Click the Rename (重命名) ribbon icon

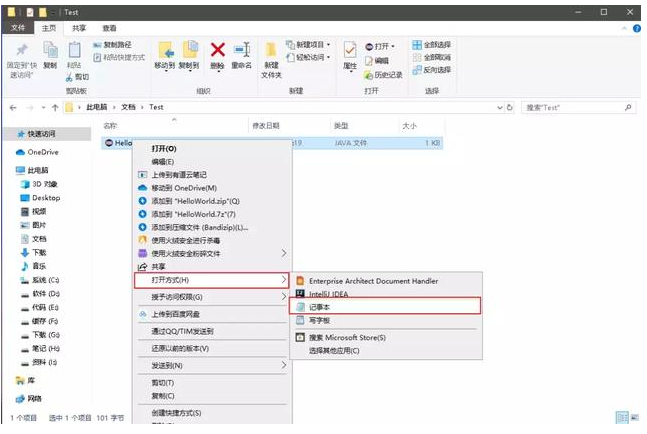pos(241,51)
